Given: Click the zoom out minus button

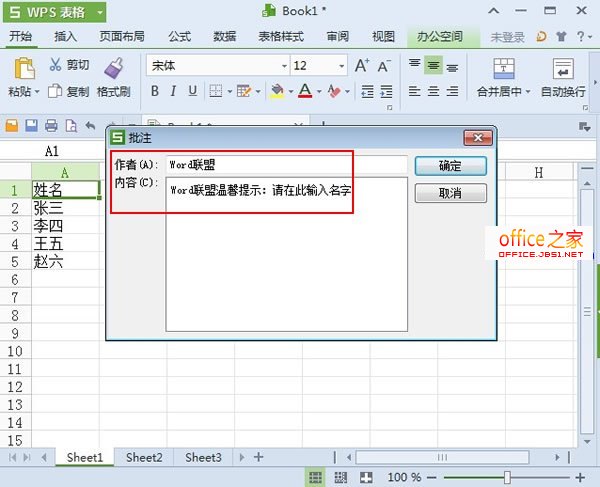Looking at the screenshot, I should (x=432, y=477).
